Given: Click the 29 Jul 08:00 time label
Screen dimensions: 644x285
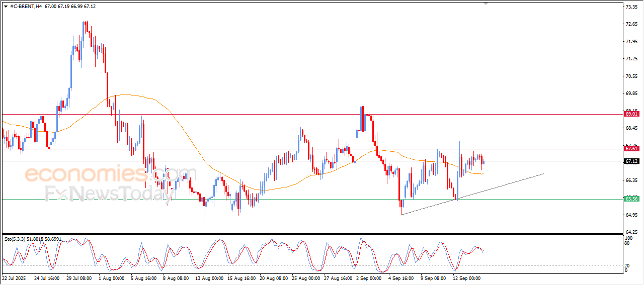Looking at the screenshot, I should 79,277.
